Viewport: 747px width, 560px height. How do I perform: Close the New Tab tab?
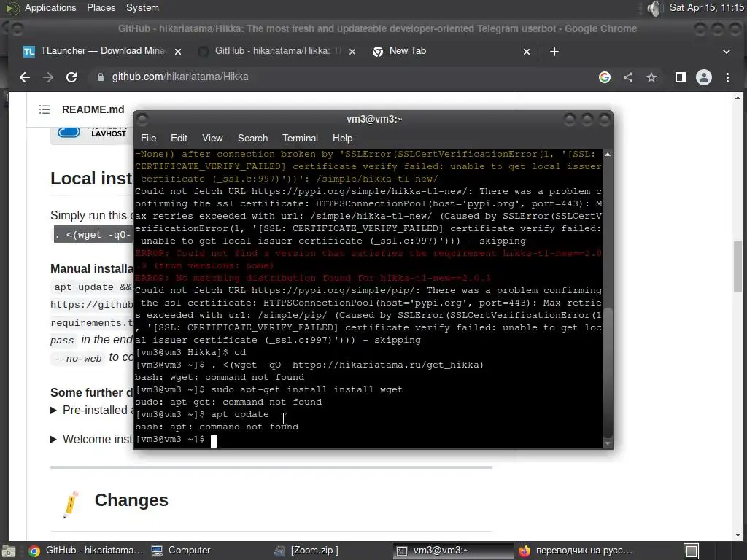527,52
